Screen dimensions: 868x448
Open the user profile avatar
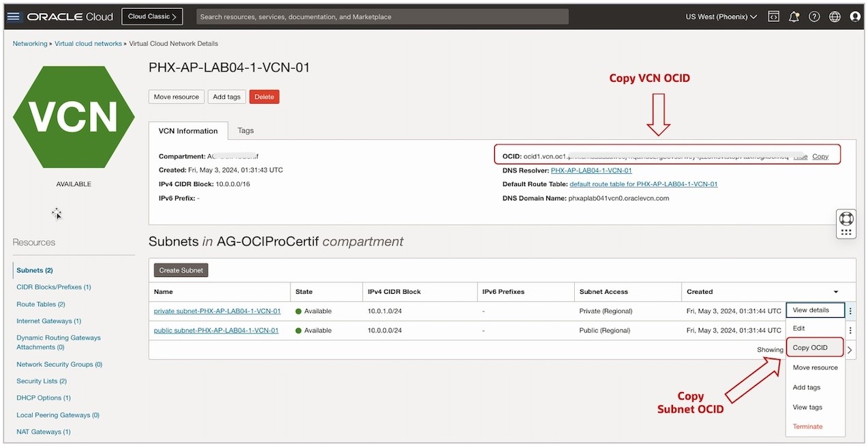[855, 16]
